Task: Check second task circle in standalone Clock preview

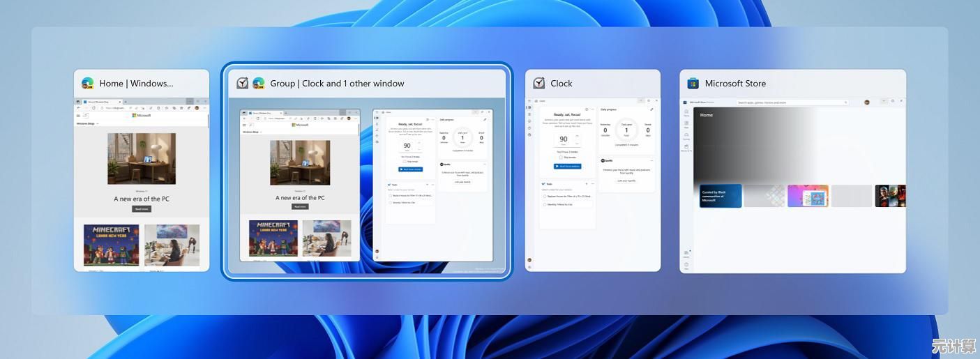Action: [x=545, y=205]
